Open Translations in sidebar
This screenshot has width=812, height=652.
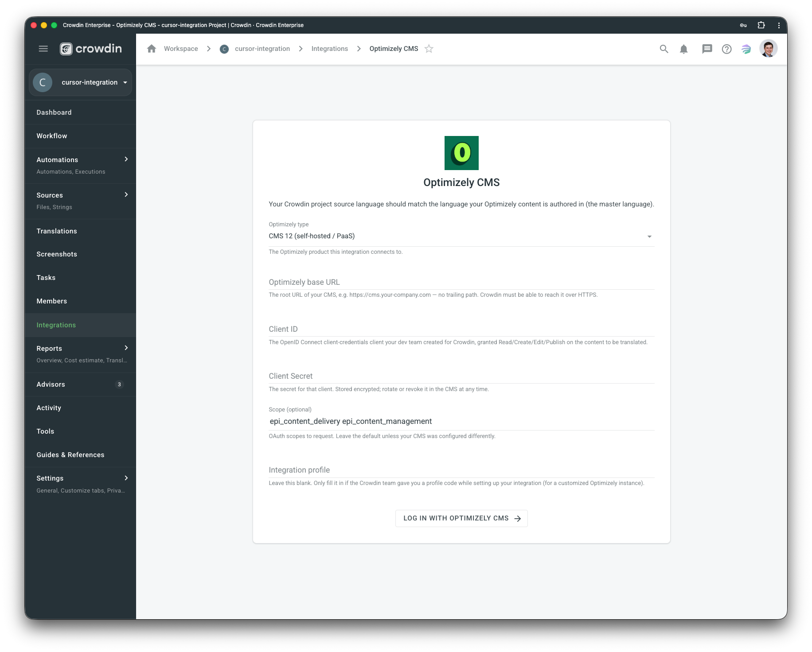tap(80, 231)
